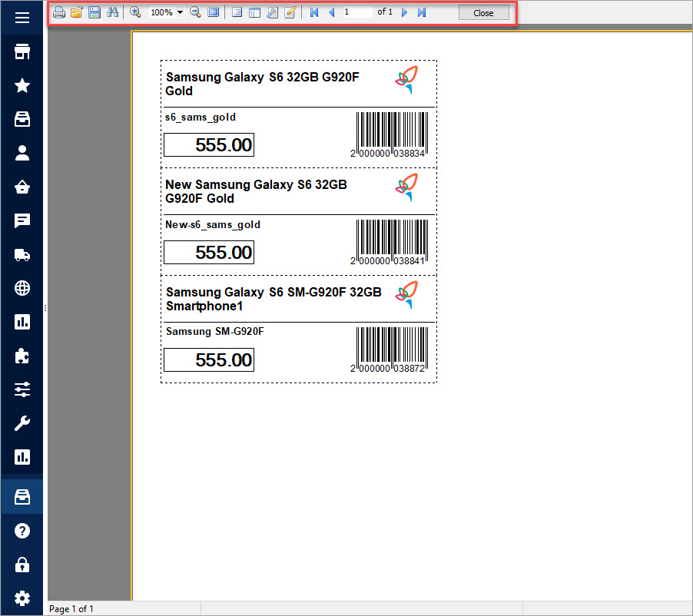Go to the first page
693x616 pixels.
tap(314, 12)
